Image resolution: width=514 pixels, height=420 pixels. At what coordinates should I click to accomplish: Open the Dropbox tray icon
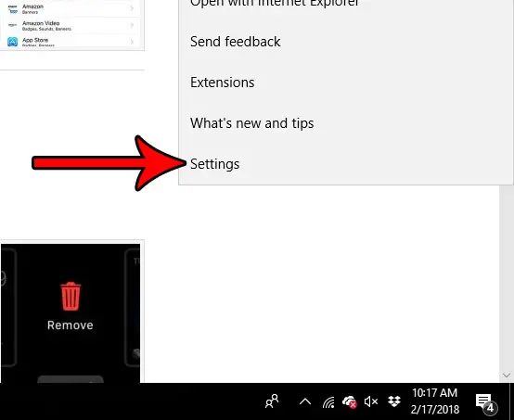(x=394, y=401)
